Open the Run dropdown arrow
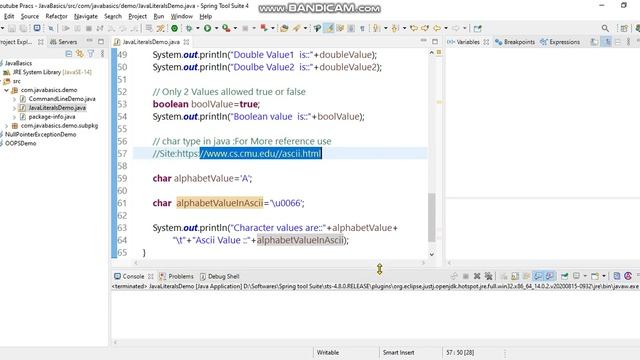Screen dimensions: 640x360 coord(216,28)
